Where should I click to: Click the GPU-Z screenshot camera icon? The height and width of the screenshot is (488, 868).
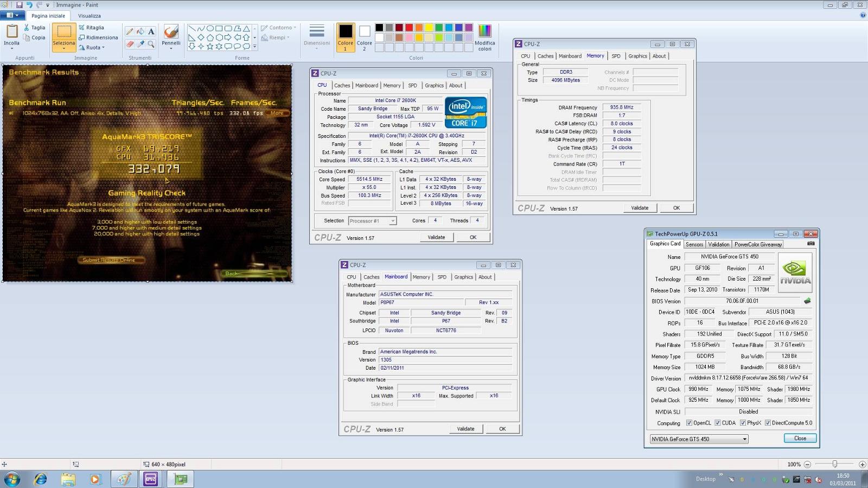[810, 244]
